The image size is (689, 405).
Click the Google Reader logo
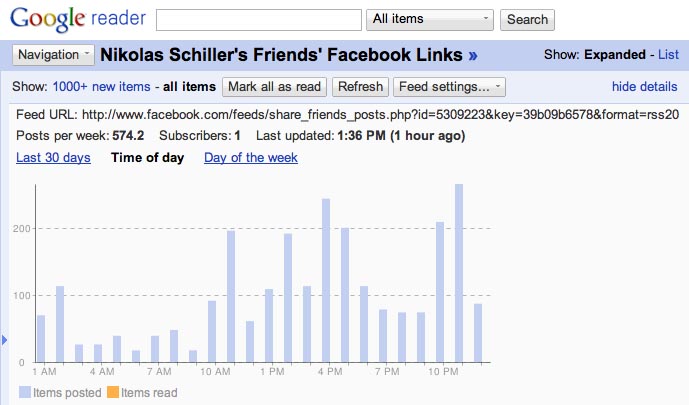click(78, 19)
